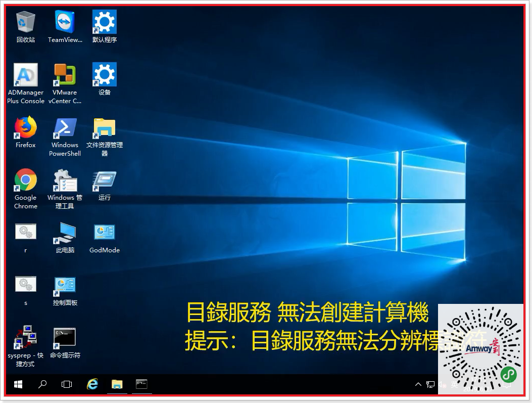Open the Windows PowerShell shortcut
Screen dimensions: 532x403
65,137
